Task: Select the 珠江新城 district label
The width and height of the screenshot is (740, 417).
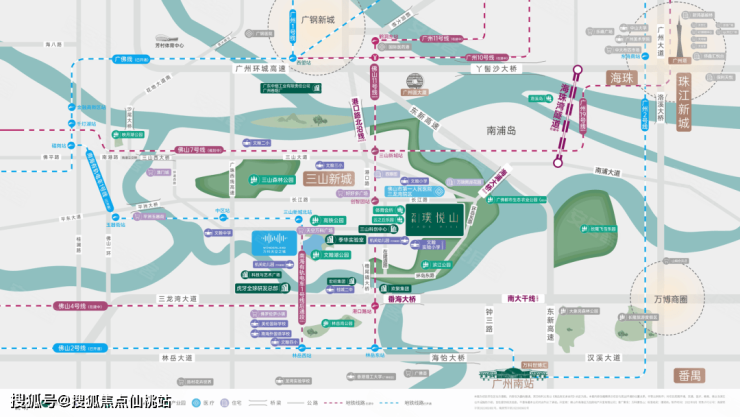Action: point(683,102)
